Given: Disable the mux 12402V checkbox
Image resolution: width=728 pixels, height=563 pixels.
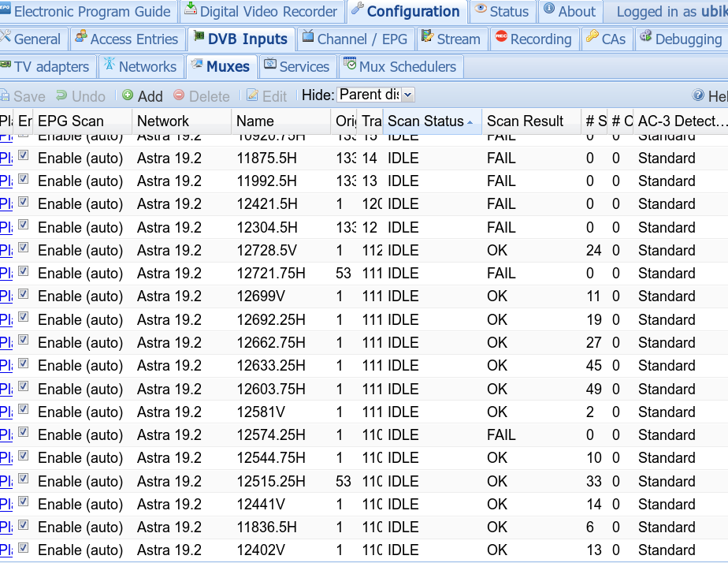Looking at the screenshot, I should pos(23,548).
